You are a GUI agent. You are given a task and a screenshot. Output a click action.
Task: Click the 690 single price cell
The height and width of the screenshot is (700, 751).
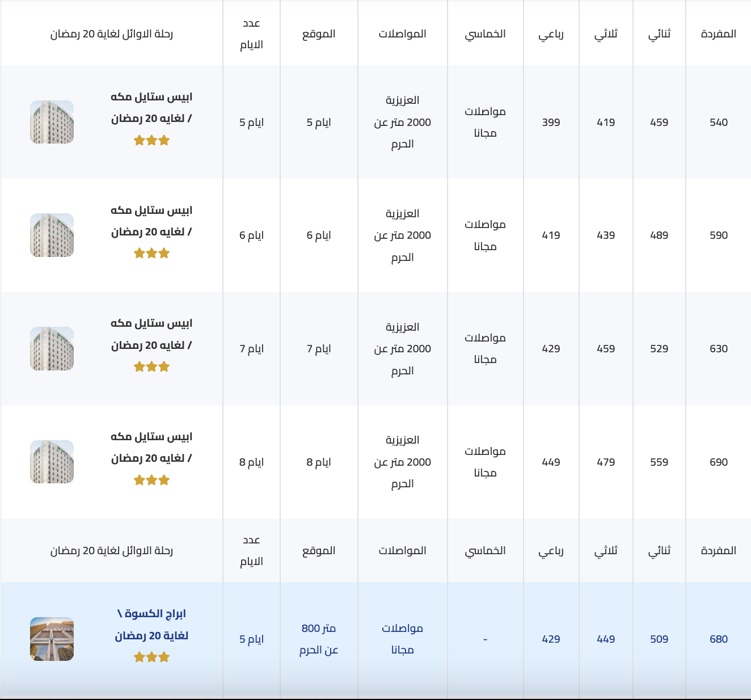click(x=718, y=462)
